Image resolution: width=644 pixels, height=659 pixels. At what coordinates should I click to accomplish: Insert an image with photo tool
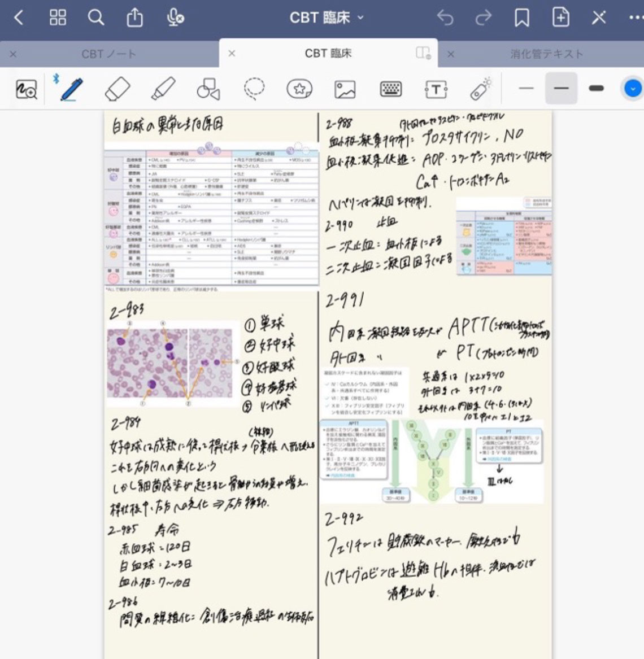pyautogui.click(x=345, y=89)
